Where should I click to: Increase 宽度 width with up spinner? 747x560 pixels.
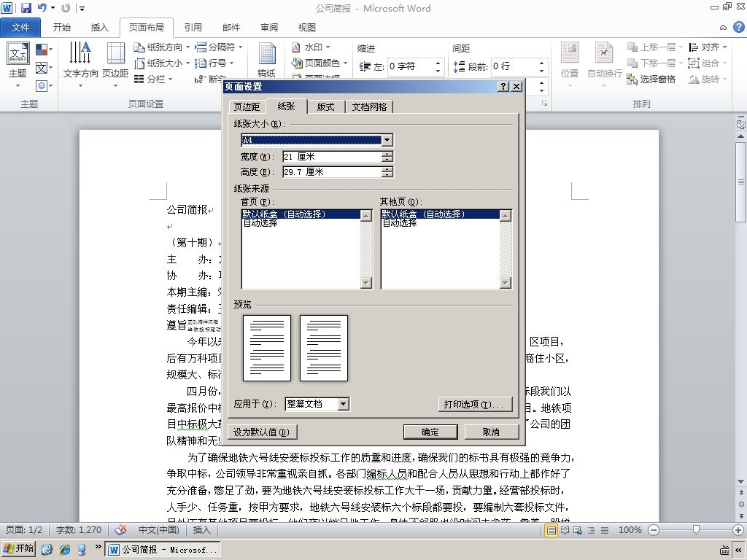pyautogui.click(x=388, y=153)
